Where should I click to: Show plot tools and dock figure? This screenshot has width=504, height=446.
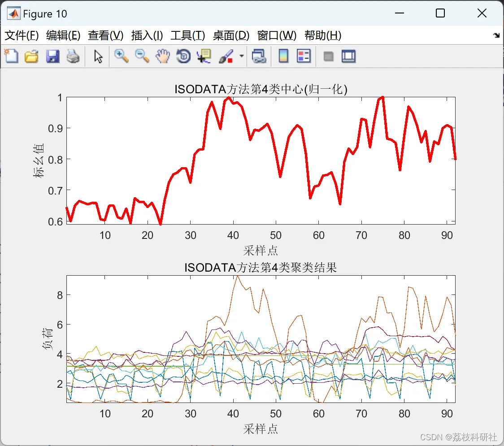(x=348, y=56)
